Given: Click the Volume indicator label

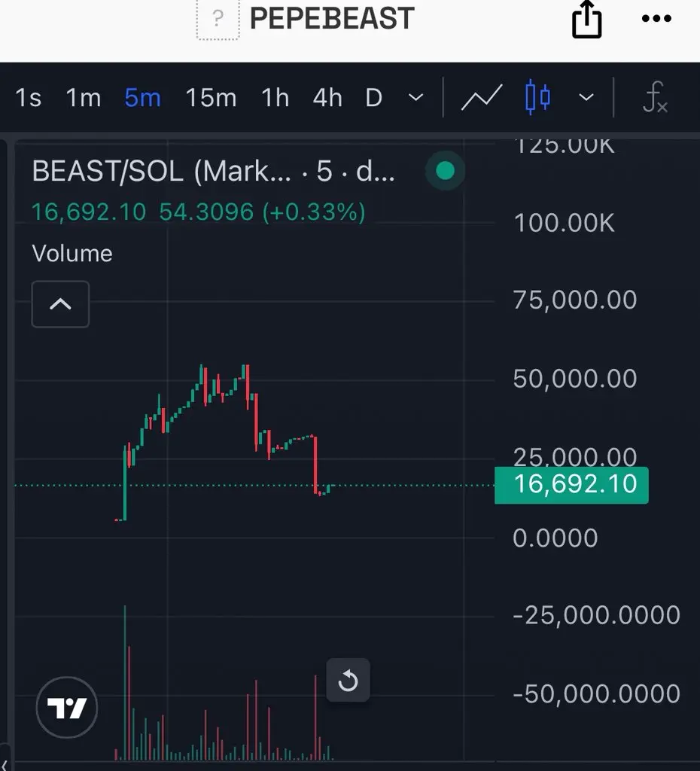Looking at the screenshot, I should click(72, 254).
